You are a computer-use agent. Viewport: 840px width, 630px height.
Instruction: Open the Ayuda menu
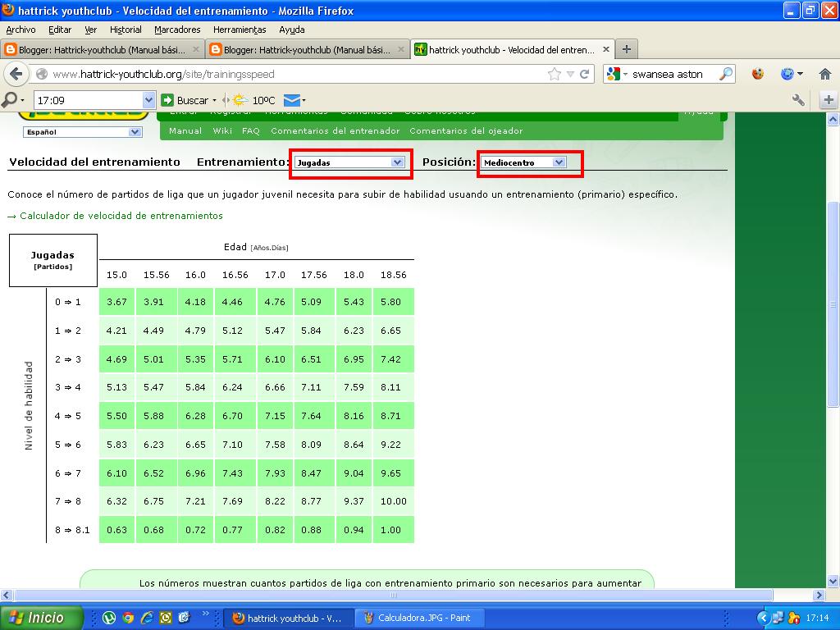[291, 30]
